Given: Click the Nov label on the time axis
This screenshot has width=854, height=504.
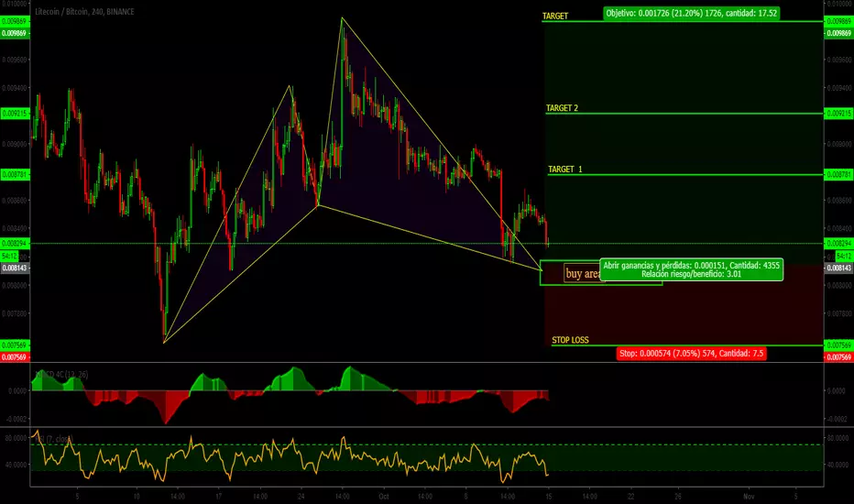Looking at the screenshot, I should pos(749,497).
